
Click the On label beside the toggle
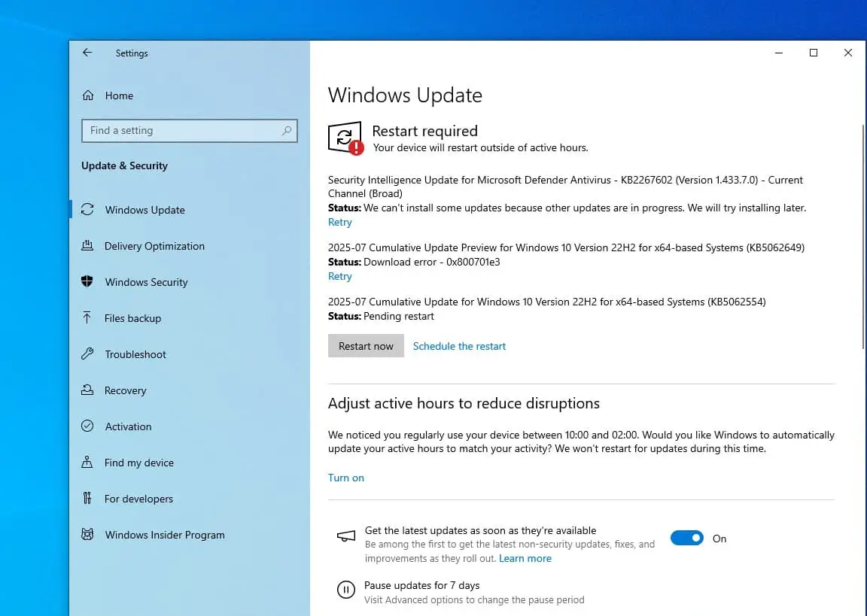click(x=719, y=539)
